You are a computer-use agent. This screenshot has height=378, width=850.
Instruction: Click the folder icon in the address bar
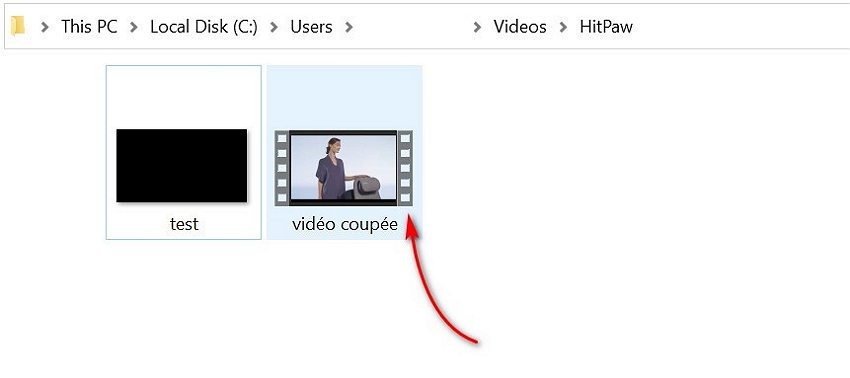[18, 26]
